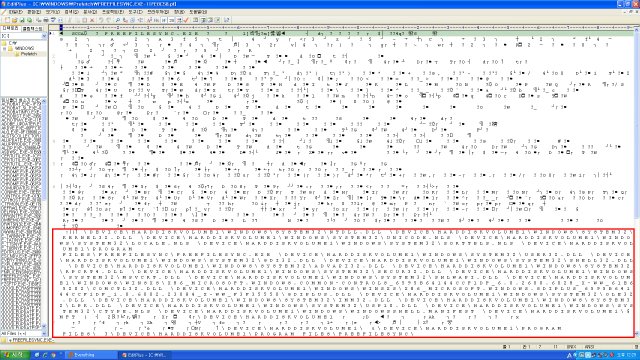Click the Undo arrow icon
Viewport: 640px width, 360px height.
(101, 20)
